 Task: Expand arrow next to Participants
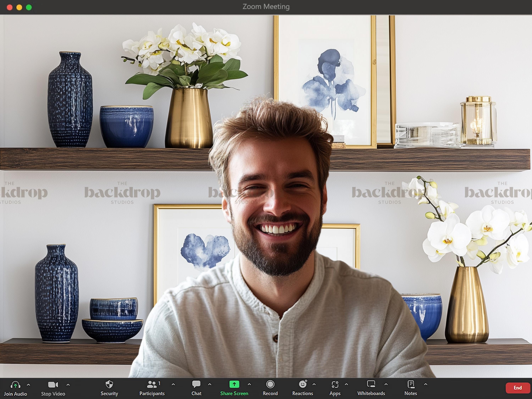pyautogui.click(x=173, y=385)
